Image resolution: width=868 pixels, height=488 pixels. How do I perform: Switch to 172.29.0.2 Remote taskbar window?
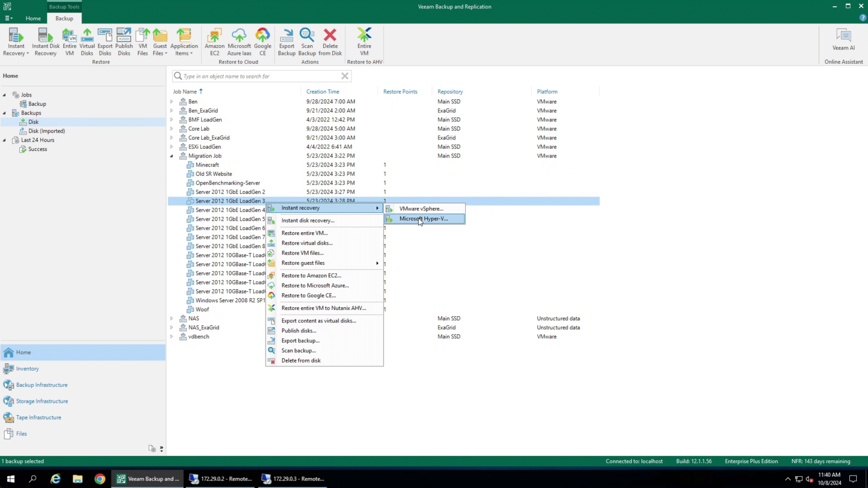coord(220,479)
